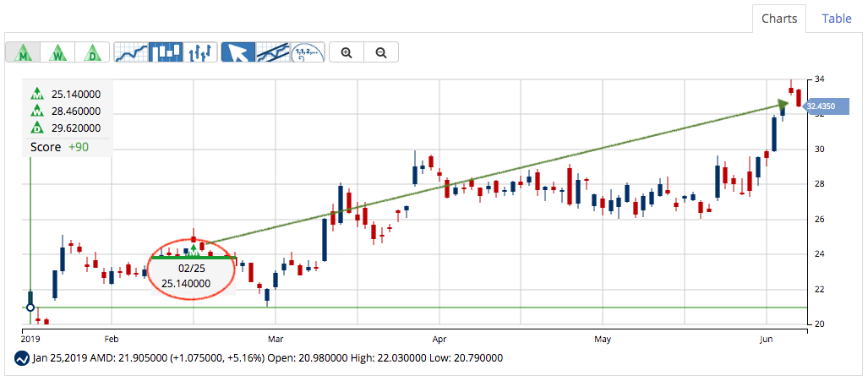
Task: Activate the Fibonacci 1,1,2 tool
Action: [x=308, y=52]
